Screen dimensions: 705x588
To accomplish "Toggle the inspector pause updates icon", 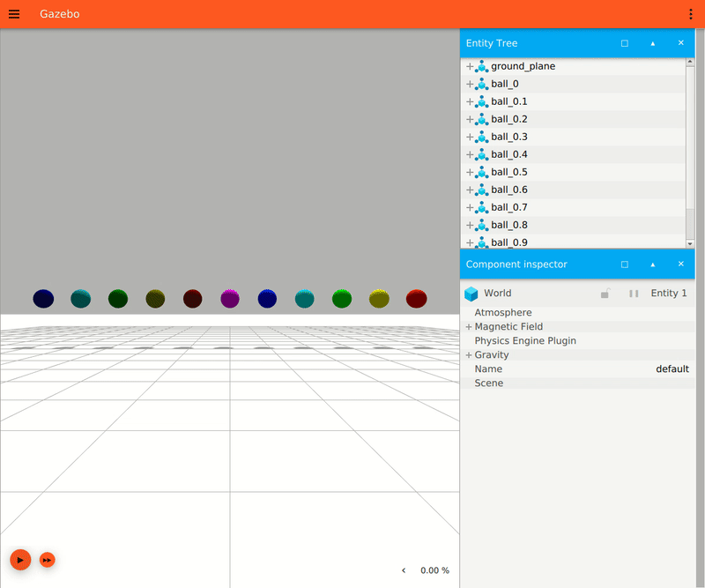I will tap(633, 294).
